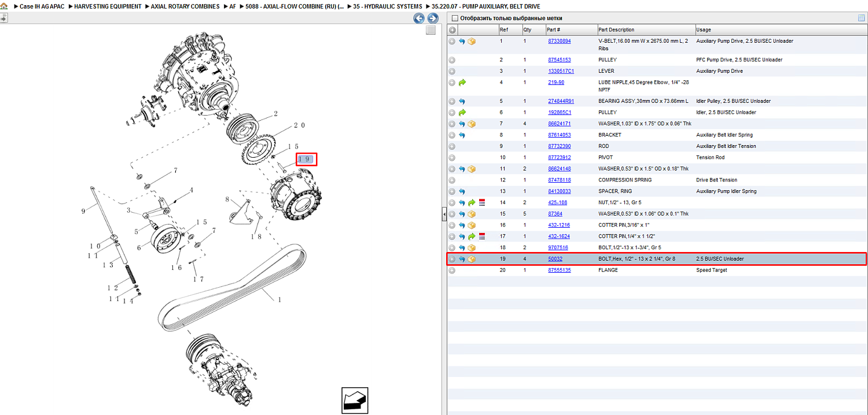Open part number 87555135 link

[x=559, y=270]
